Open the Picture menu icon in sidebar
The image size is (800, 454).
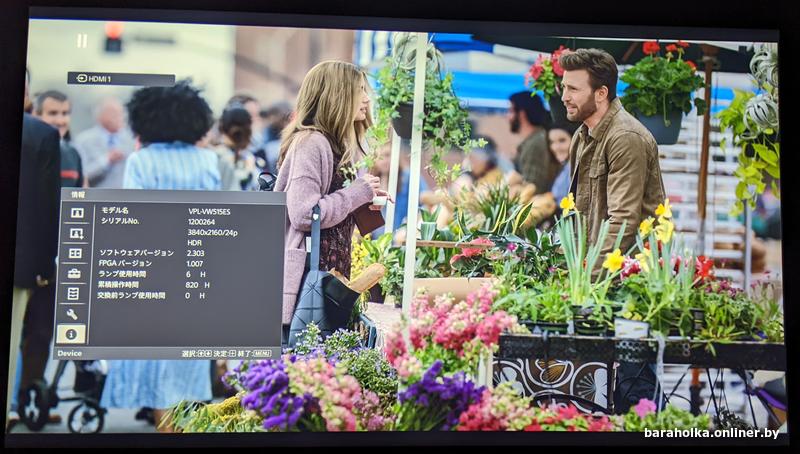click(x=77, y=213)
